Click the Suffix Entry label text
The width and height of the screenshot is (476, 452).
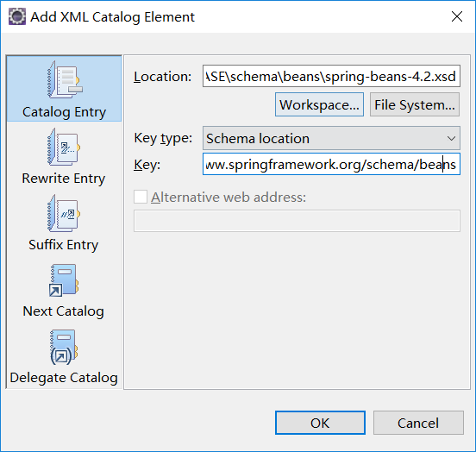pyautogui.click(x=64, y=245)
